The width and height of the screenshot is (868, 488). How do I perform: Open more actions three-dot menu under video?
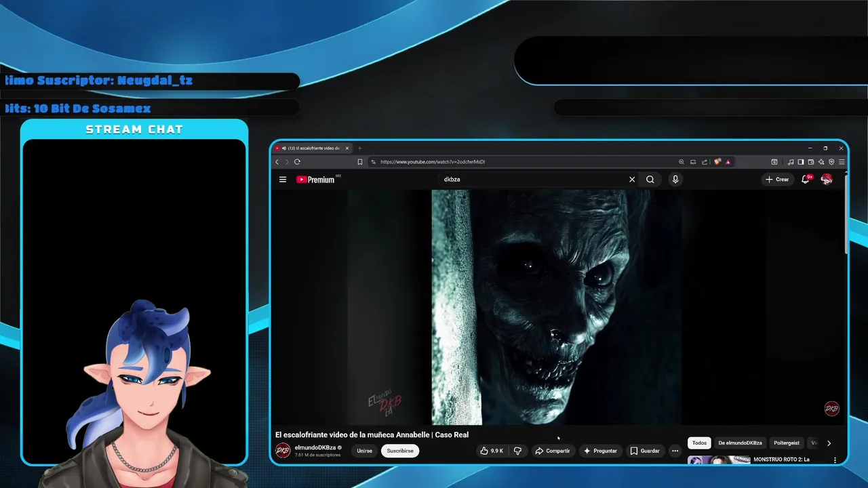(x=675, y=451)
